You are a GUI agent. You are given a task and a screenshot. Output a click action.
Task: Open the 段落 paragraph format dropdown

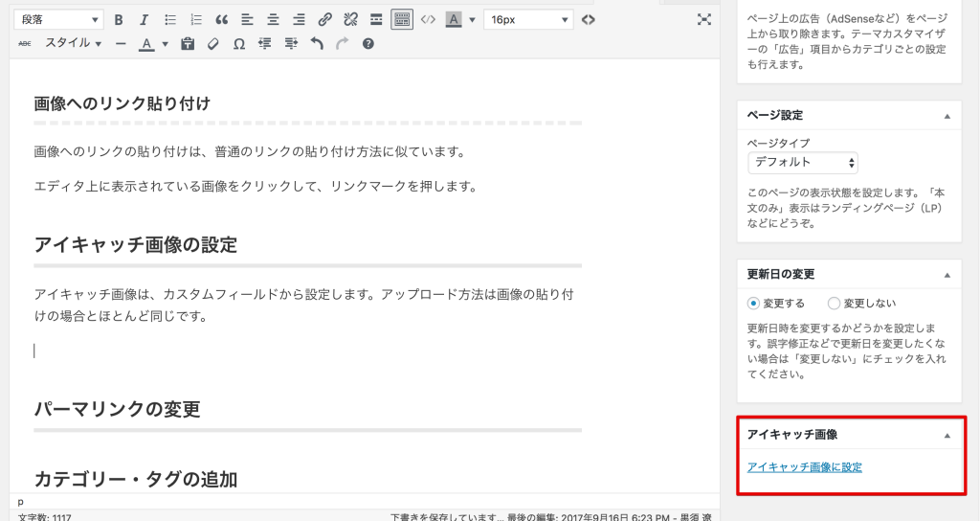point(58,20)
